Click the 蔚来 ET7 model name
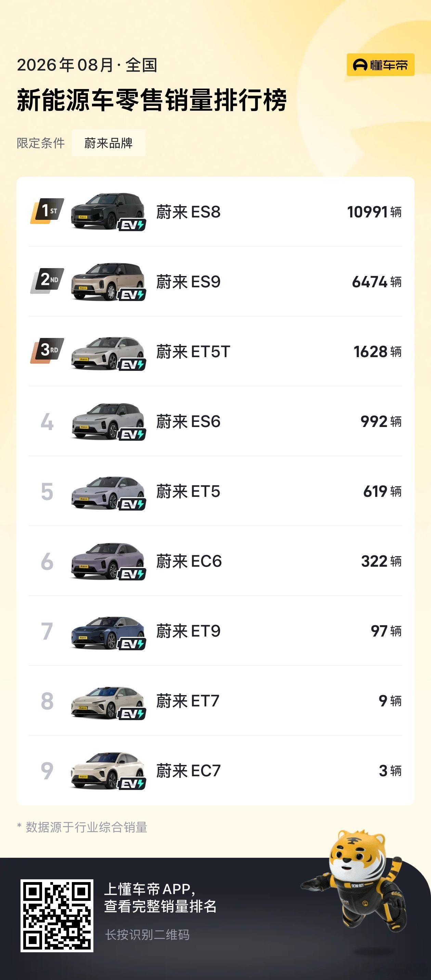Viewport: 431px width, 980px height. (x=188, y=701)
